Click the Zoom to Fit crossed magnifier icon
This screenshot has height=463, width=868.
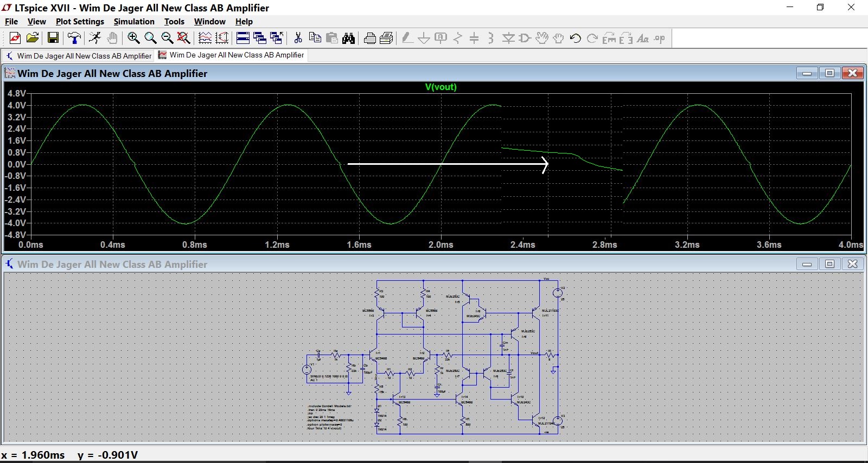pos(184,38)
